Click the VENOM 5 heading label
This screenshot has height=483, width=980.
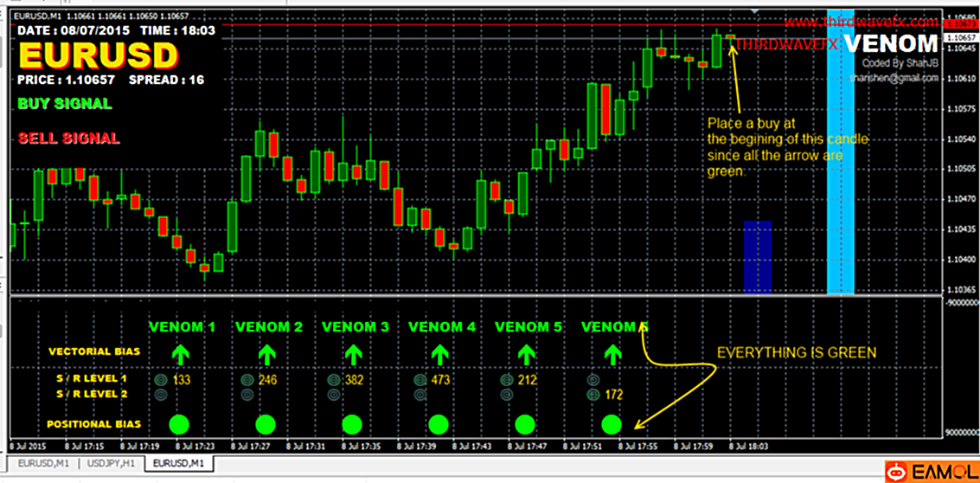click(528, 326)
